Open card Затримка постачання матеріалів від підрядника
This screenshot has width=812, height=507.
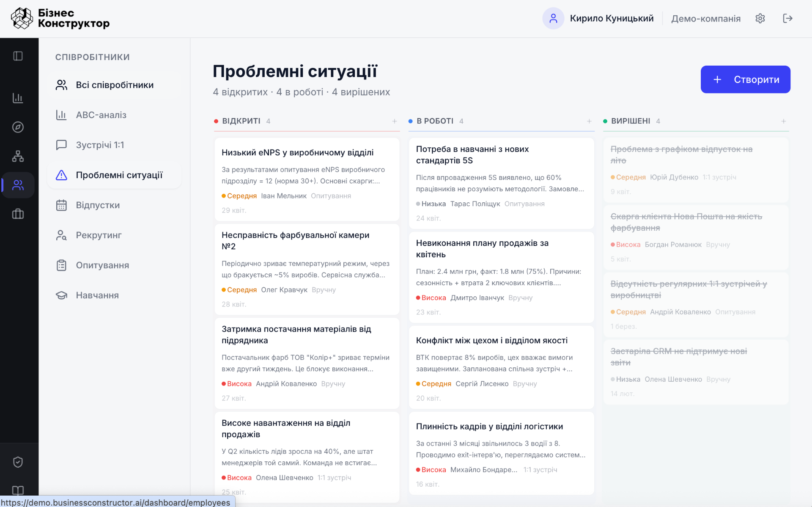tap(307, 364)
